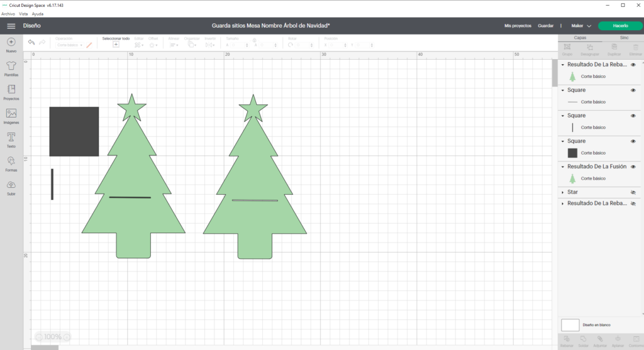Click the Rebanar slice tool
Viewport: 644px width, 350px height.
click(x=567, y=341)
